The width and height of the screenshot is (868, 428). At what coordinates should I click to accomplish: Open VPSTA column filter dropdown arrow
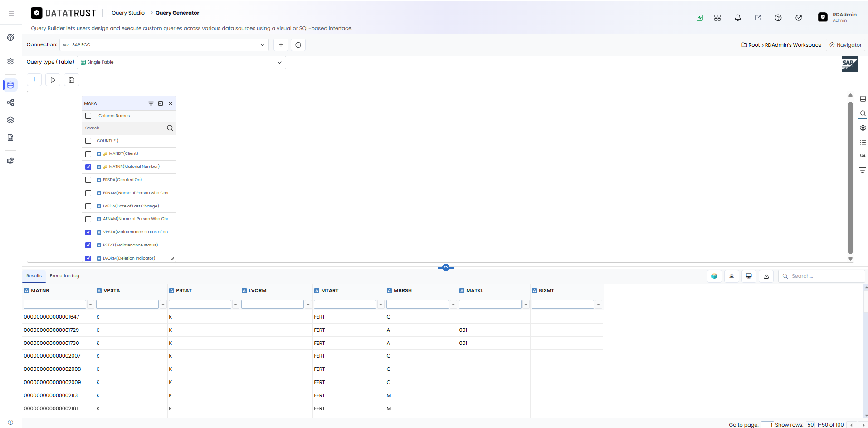tap(163, 305)
